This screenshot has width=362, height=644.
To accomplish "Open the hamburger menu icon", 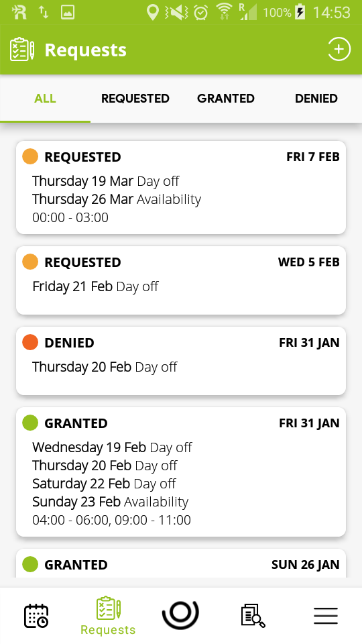I will [326, 616].
